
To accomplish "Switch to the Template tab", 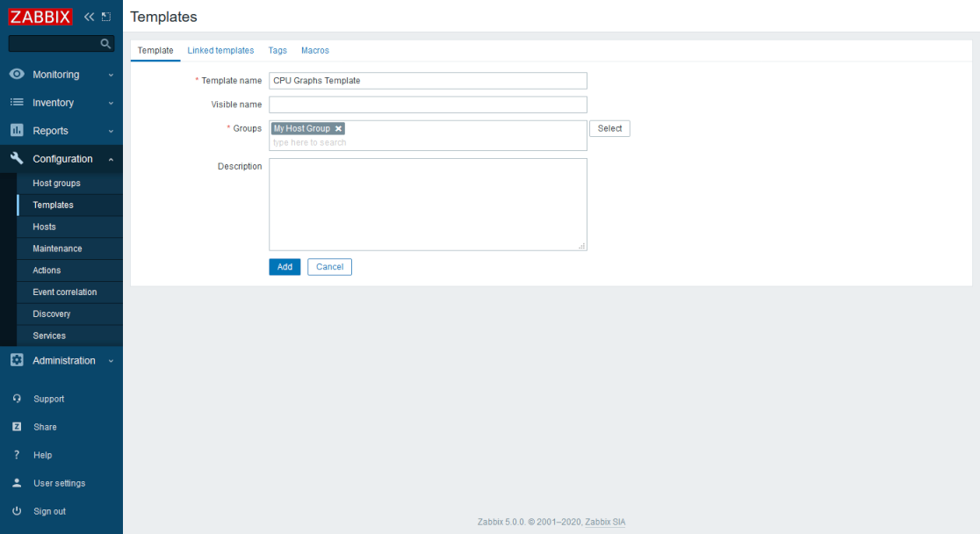I will pos(155,51).
